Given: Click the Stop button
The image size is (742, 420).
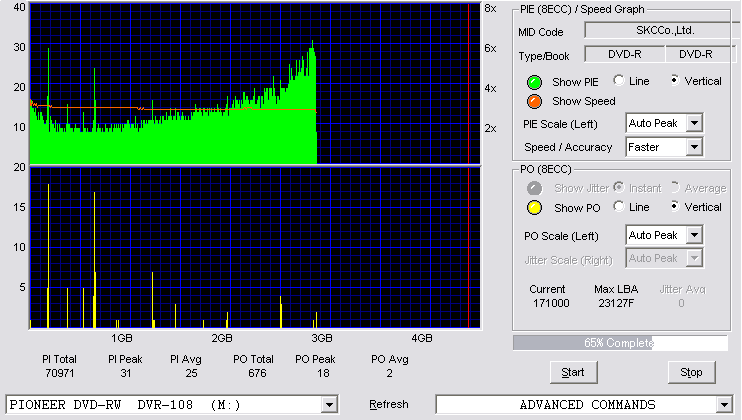Looking at the screenshot, I should 691,373.
